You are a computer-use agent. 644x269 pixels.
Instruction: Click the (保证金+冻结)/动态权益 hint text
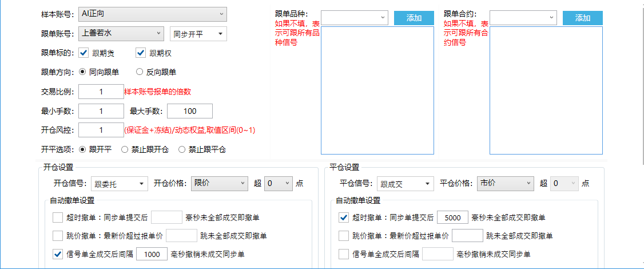coord(190,130)
